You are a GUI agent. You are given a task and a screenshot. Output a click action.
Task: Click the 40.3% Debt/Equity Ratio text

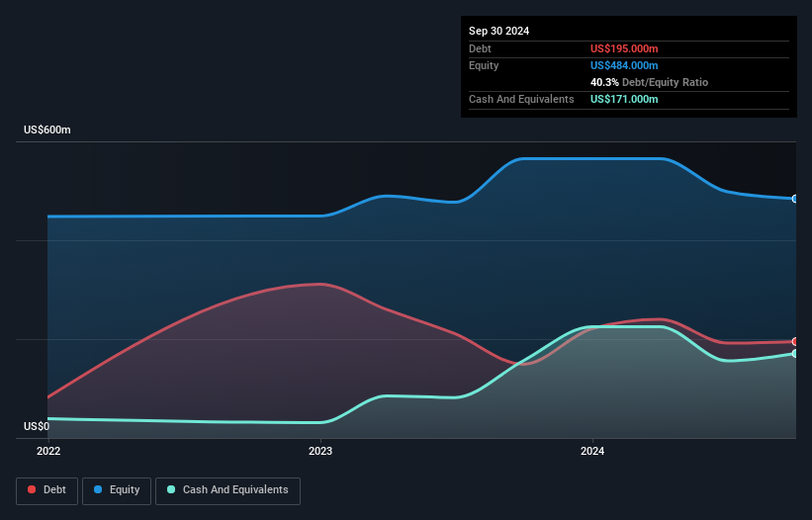[649, 82]
